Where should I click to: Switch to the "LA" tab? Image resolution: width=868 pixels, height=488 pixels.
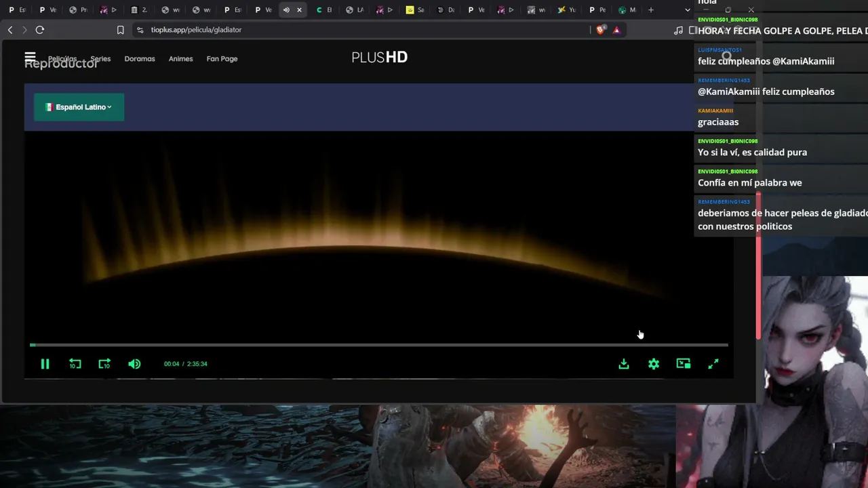[354, 10]
